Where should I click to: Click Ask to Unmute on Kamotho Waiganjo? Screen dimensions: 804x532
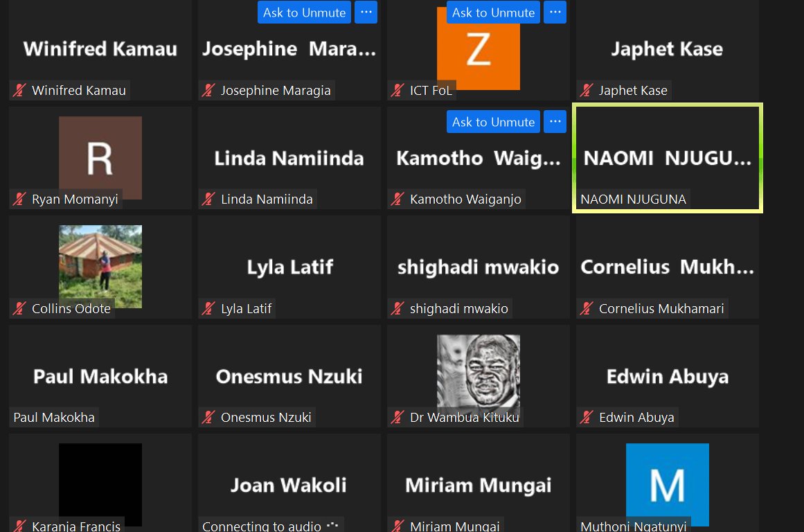click(493, 122)
